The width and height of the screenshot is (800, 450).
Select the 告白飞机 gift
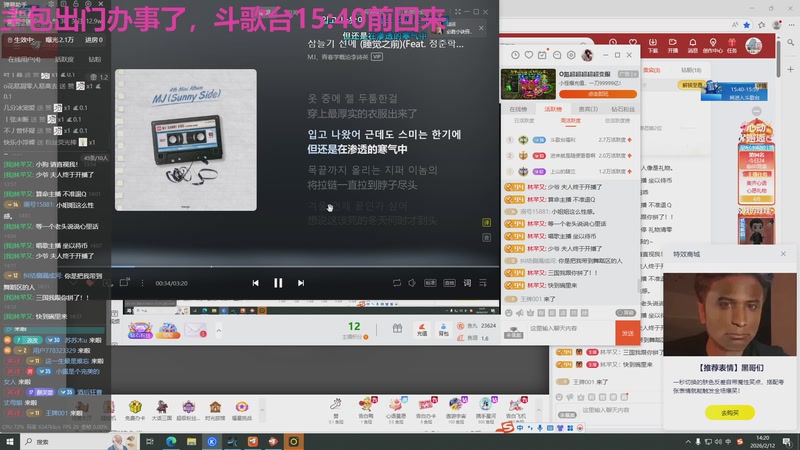(516, 410)
